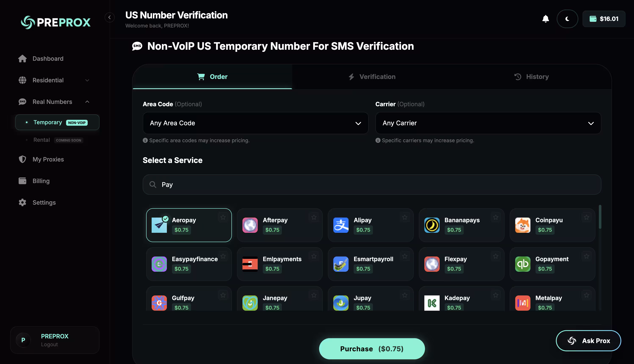Switch to the Order tab
634x364 pixels.
[212, 76]
